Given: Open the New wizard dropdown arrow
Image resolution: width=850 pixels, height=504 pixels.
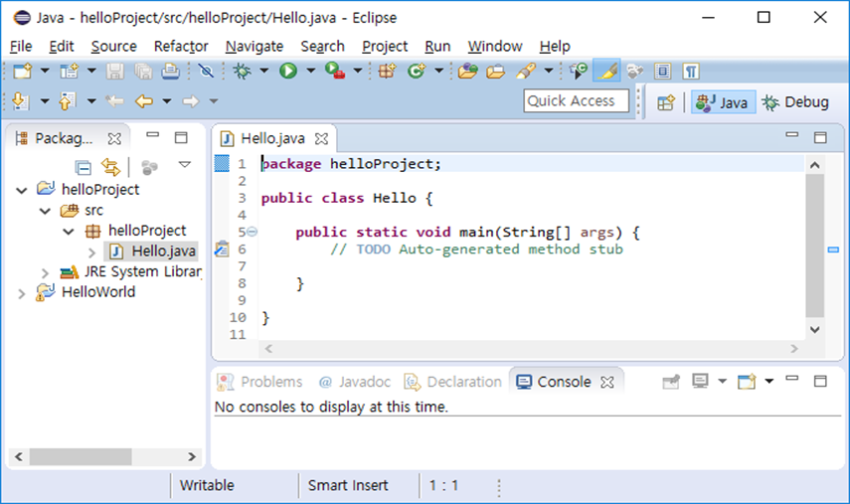Looking at the screenshot, I should point(45,71).
